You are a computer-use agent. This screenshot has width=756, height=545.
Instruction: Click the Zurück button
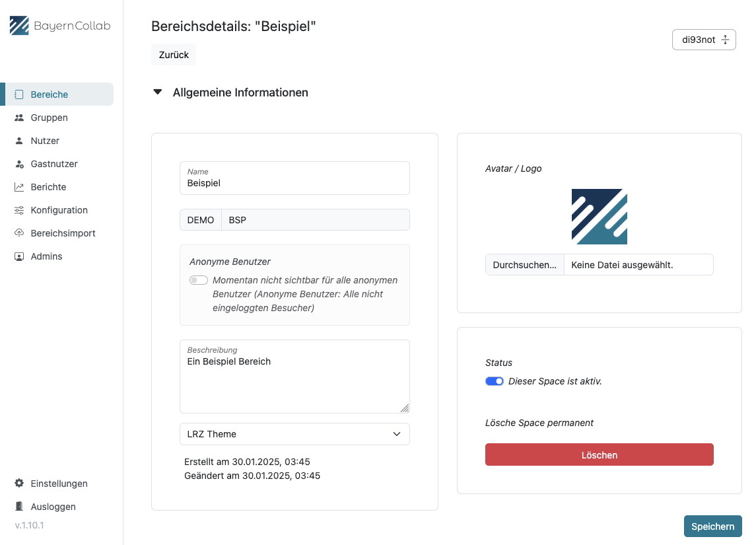(174, 55)
